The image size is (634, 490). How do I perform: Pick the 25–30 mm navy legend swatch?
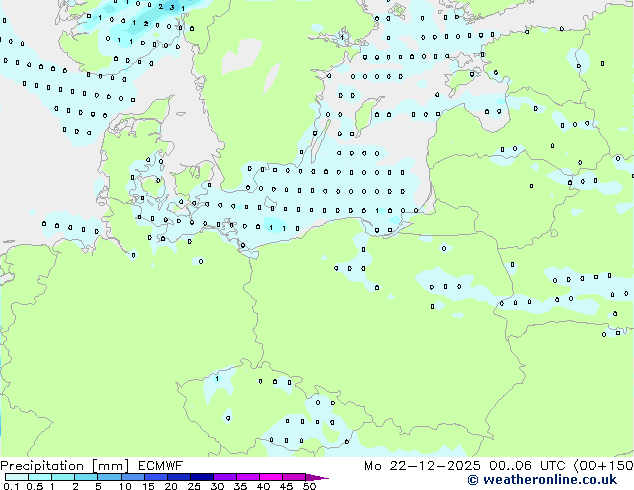201,477
